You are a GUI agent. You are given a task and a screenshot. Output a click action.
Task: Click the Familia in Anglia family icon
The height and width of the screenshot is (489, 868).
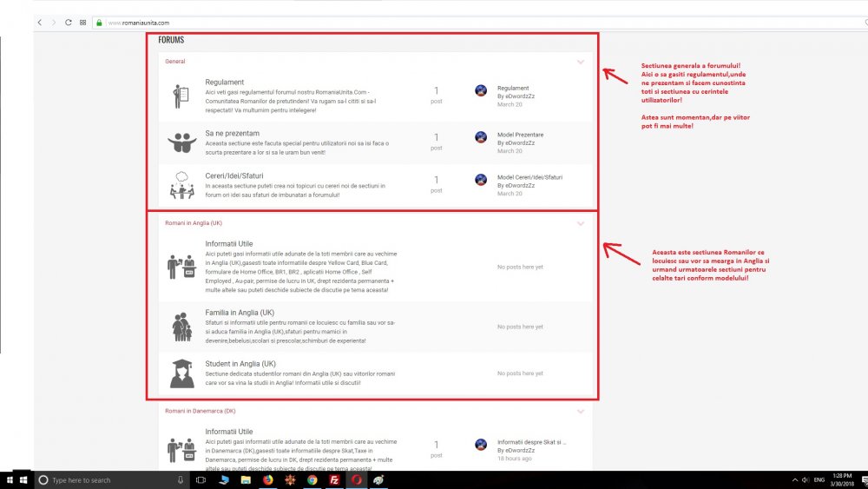(x=181, y=326)
